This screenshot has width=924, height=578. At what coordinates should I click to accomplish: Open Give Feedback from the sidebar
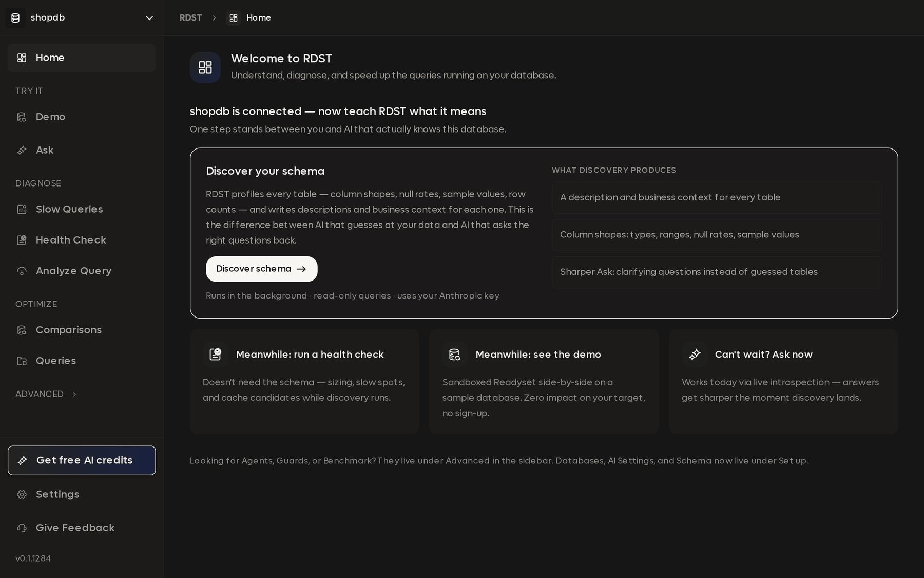click(x=82, y=528)
